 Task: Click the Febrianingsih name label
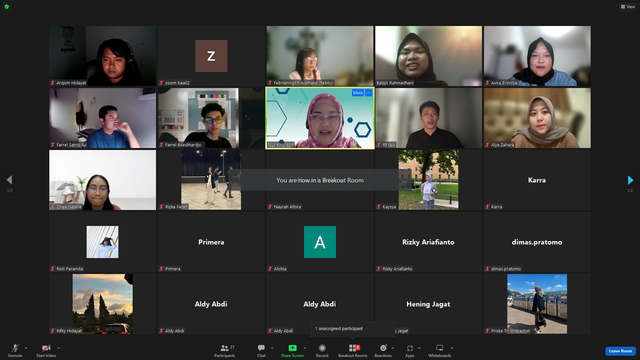[301, 83]
